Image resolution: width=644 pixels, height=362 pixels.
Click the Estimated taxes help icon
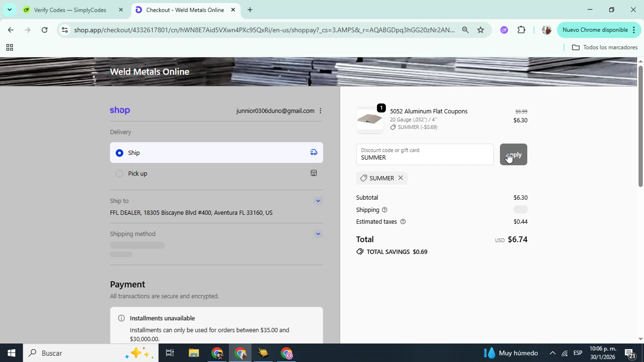click(403, 222)
